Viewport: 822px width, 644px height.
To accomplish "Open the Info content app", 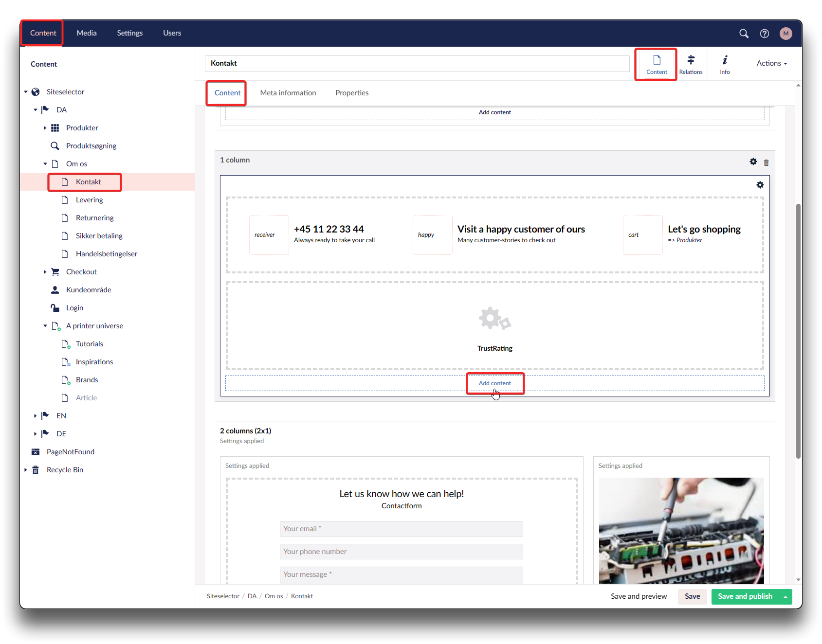I will coord(725,64).
